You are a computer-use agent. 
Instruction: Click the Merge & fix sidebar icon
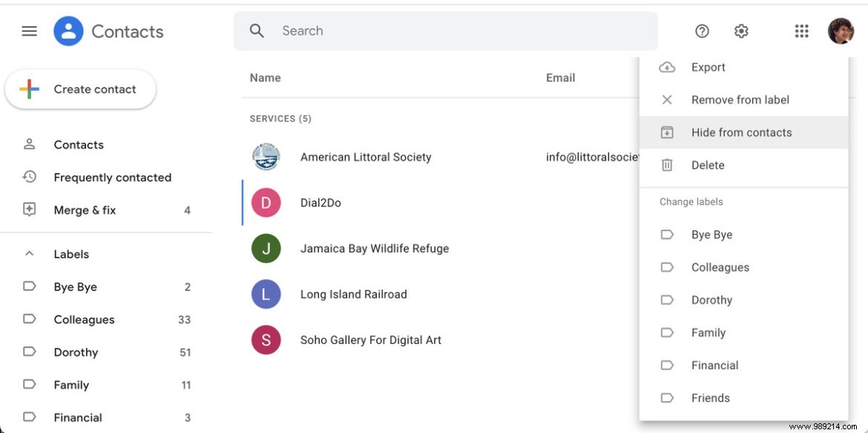click(30, 209)
